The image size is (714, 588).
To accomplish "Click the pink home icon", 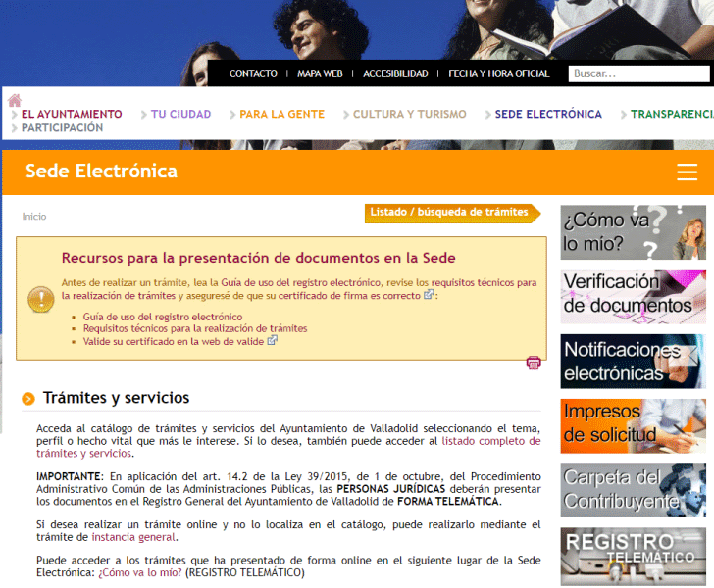I will (15, 100).
